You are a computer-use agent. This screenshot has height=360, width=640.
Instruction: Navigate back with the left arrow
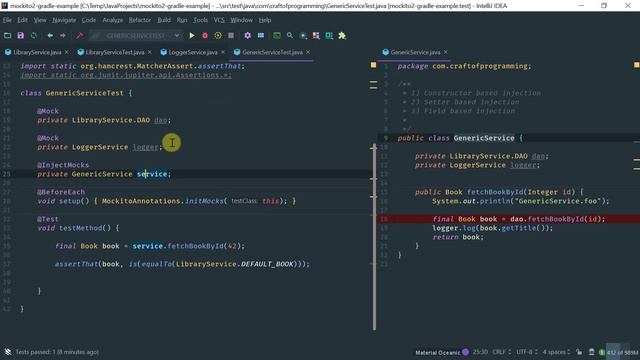point(50,36)
